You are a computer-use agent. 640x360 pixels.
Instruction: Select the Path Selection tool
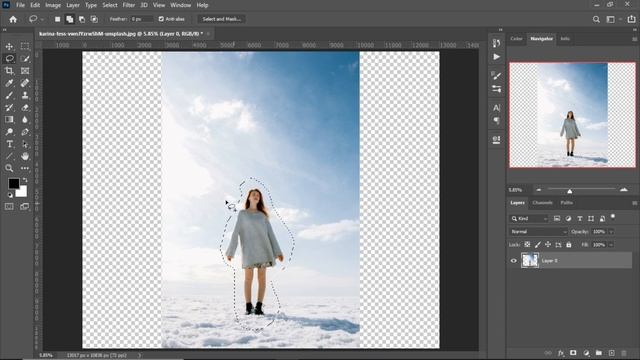(x=25, y=144)
